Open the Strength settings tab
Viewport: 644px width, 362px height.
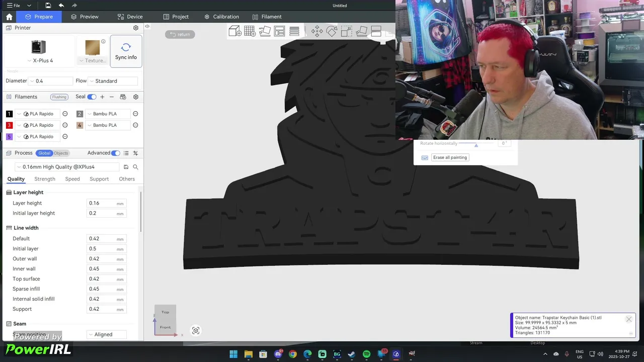click(x=45, y=179)
